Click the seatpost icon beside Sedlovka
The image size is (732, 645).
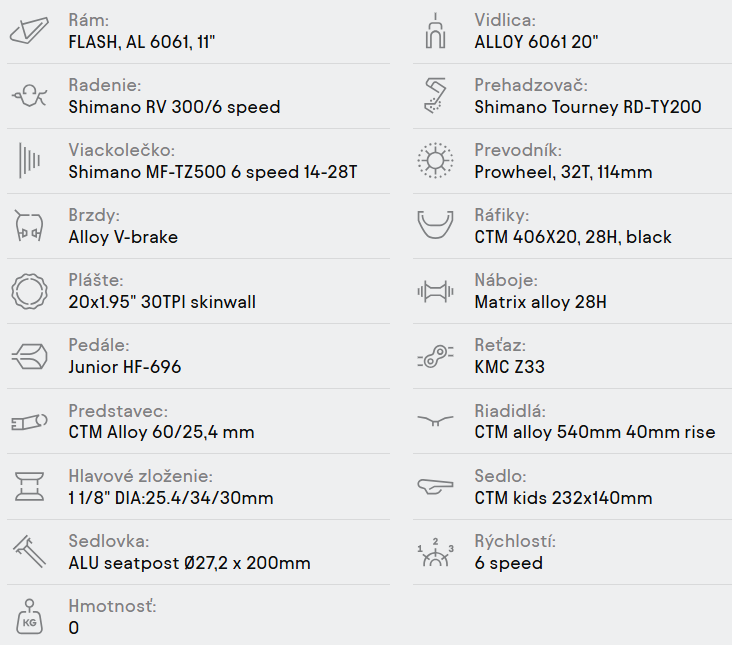tap(29, 552)
